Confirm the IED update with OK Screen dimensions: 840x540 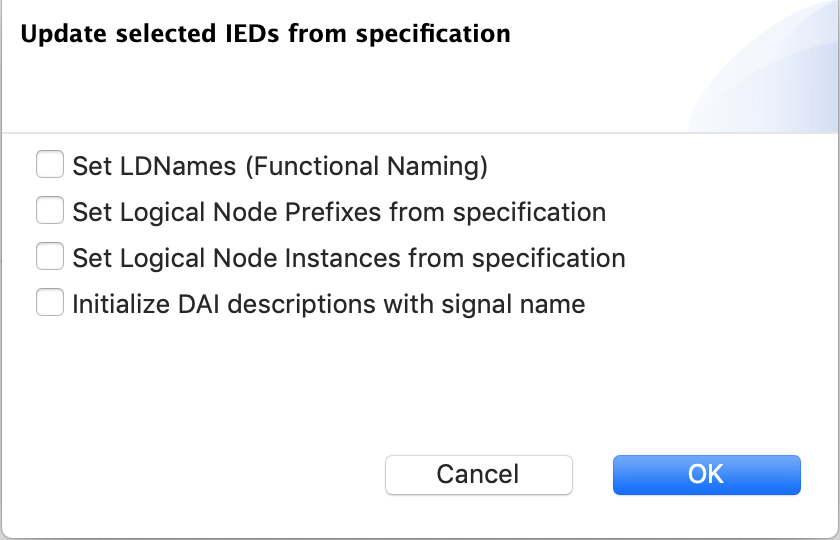pyautogui.click(x=706, y=474)
